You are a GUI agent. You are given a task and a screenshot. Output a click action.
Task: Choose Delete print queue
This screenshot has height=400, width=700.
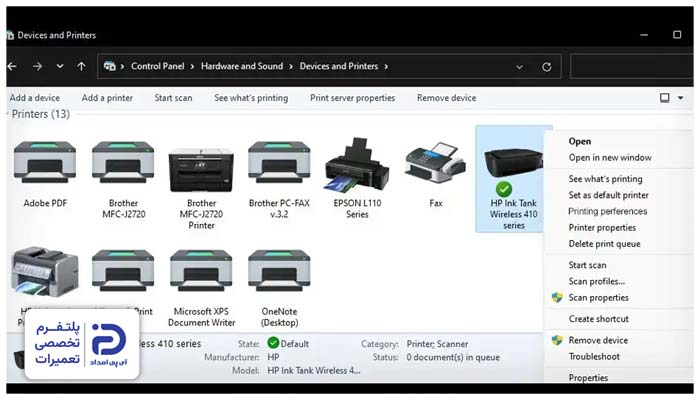pyautogui.click(x=604, y=244)
